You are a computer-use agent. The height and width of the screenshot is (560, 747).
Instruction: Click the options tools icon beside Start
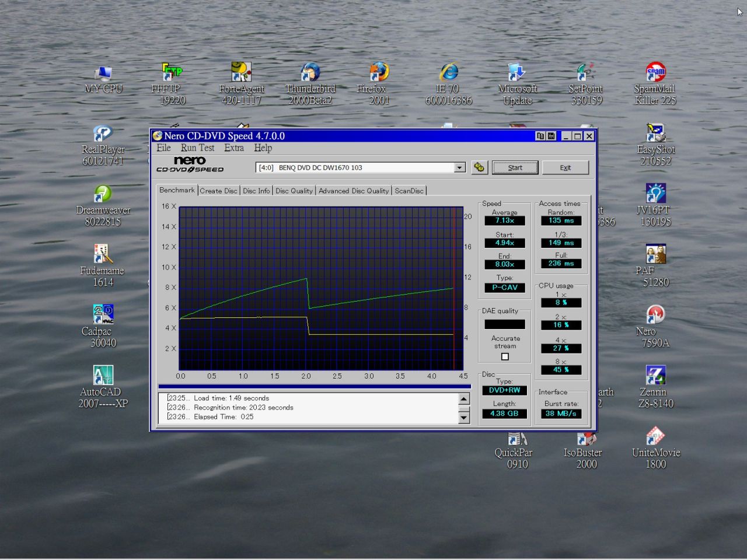[x=479, y=167]
